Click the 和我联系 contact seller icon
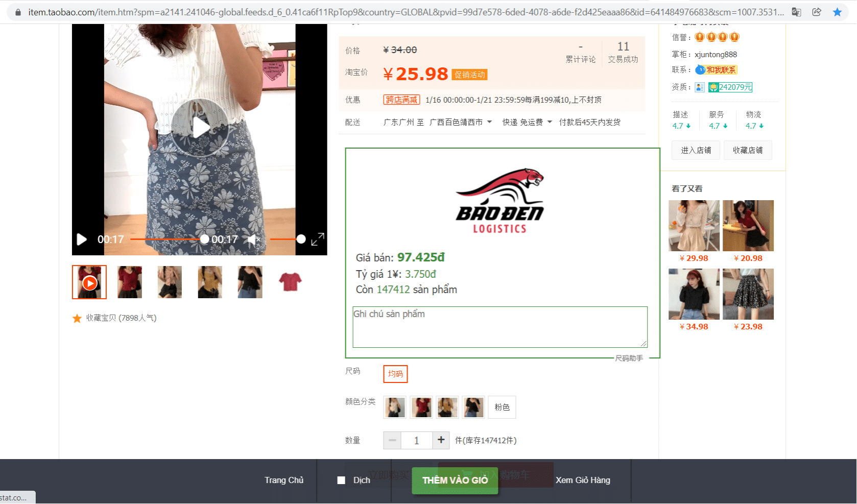 (x=716, y=70)
